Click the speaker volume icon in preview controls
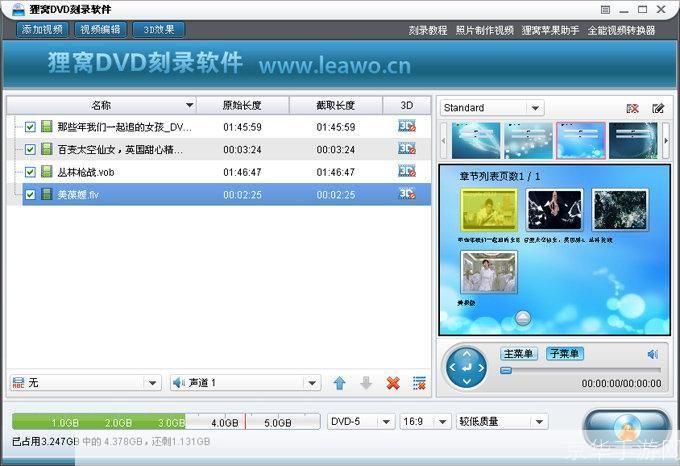The height and width of the screenshot is (466, 680). 653,354
